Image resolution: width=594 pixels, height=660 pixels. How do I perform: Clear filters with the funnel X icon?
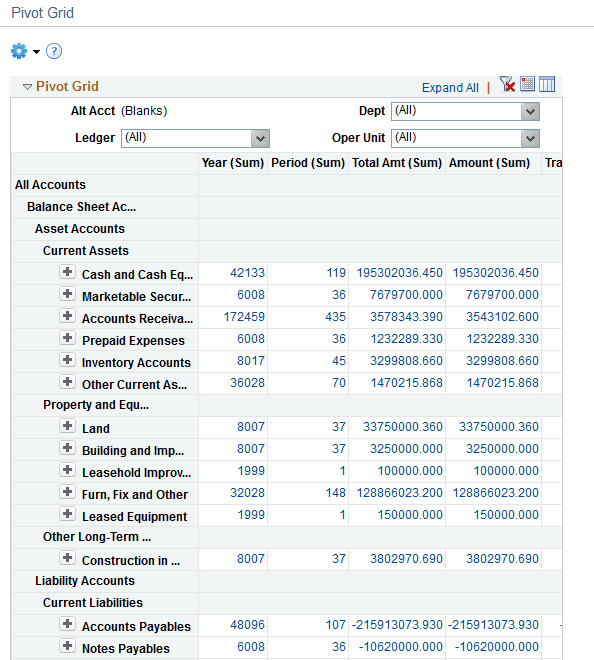point(507,84)
